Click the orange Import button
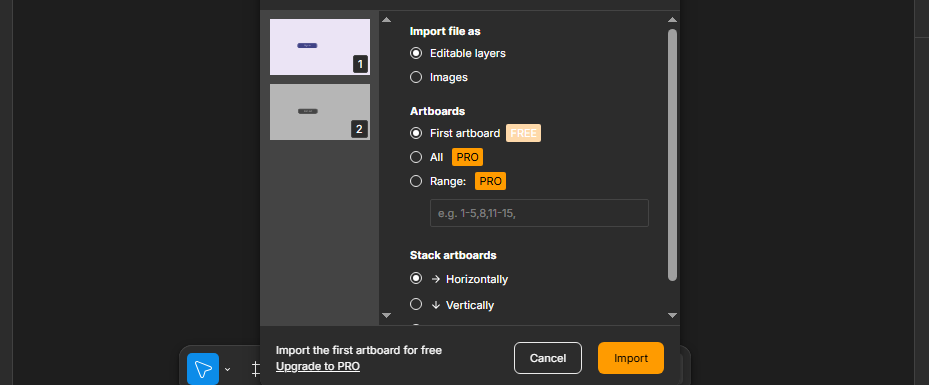This screenshot has width=929, height=385. click(631, 358)
